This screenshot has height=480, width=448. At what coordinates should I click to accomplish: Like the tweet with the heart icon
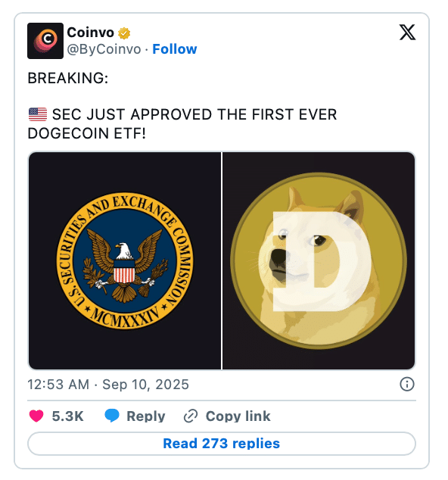click(36, 416)
